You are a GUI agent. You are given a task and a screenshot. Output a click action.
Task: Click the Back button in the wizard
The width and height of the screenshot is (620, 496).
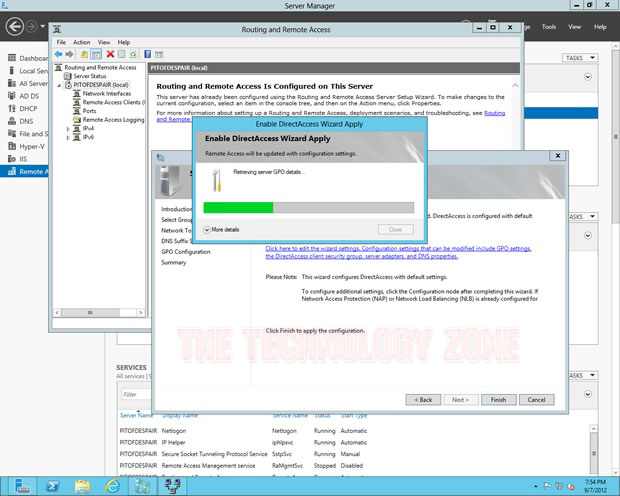(x=423, y=399)
